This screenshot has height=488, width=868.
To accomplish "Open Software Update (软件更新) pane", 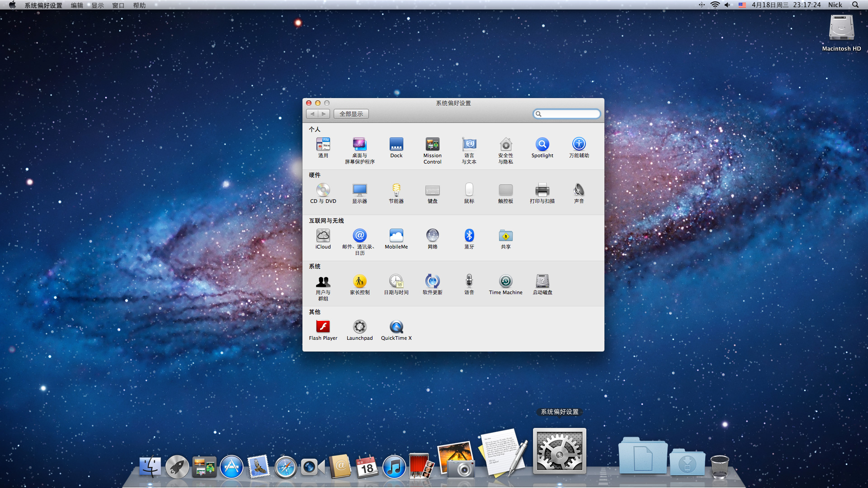I will pyautogui.click(x=432, y=282).
